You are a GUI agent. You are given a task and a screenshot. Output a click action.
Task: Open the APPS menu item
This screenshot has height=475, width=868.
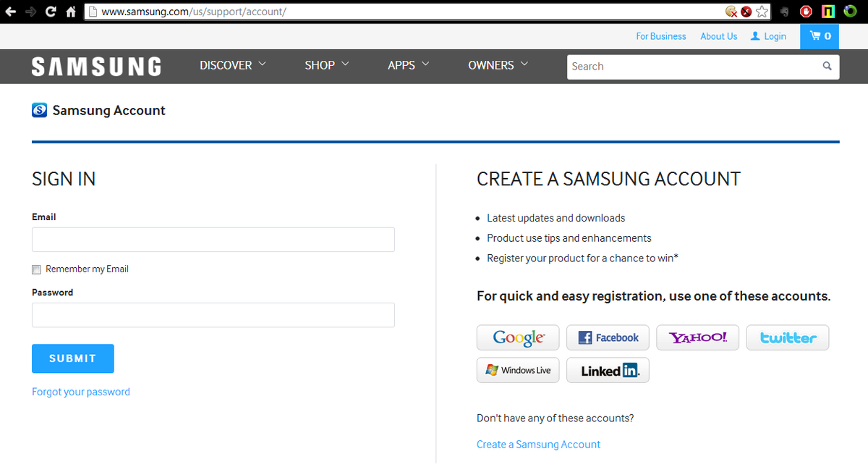point(408,65)
